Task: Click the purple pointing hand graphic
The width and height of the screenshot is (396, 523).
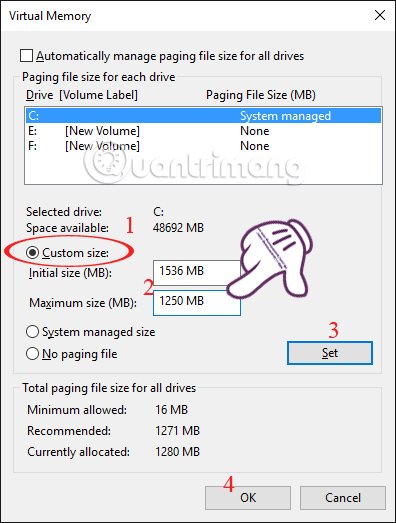Action: point(270,258)
